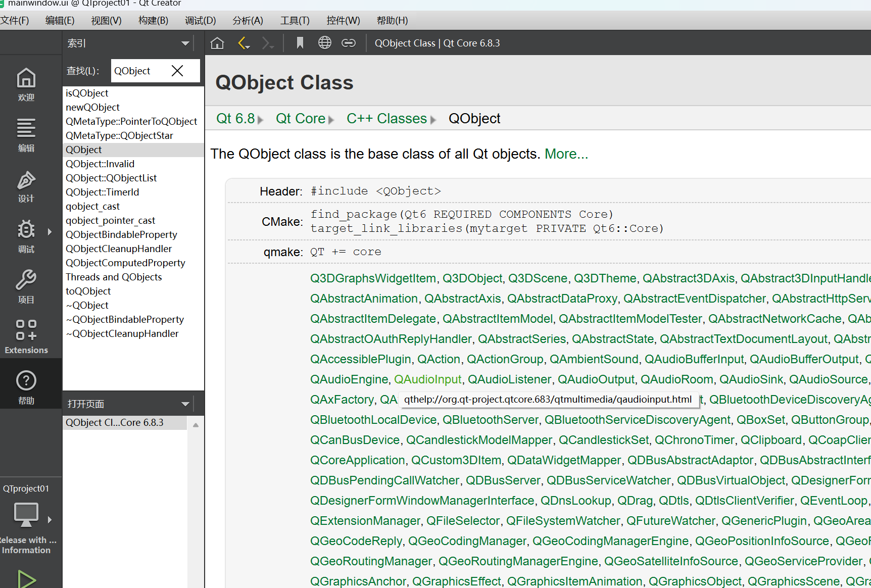Open the Extensions mode

[x=26, y=336]
